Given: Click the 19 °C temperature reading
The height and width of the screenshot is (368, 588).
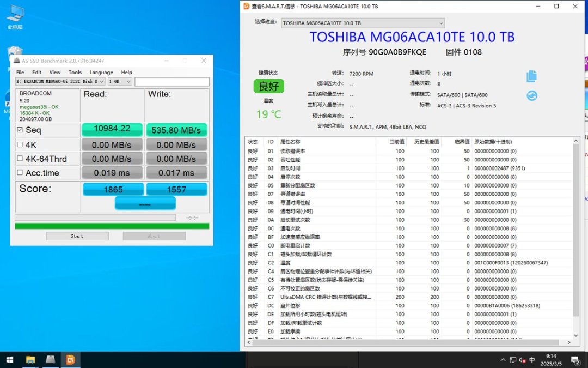Looking at the screenshot, I should 268,114.
